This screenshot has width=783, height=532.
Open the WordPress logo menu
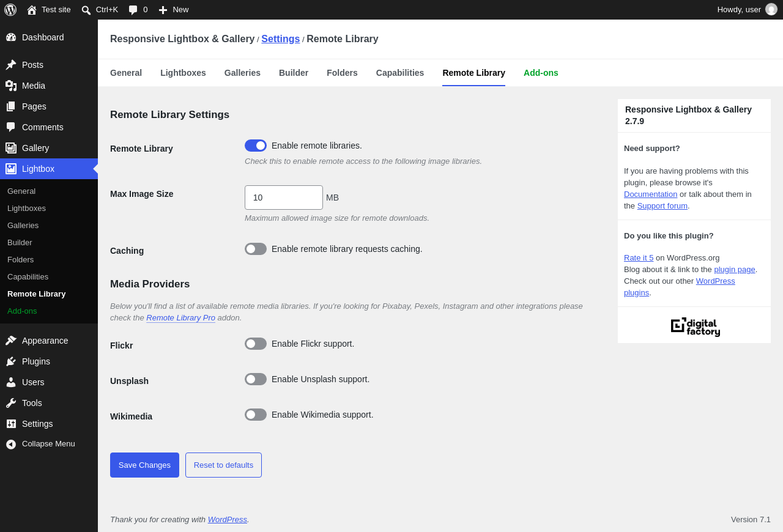10,10
